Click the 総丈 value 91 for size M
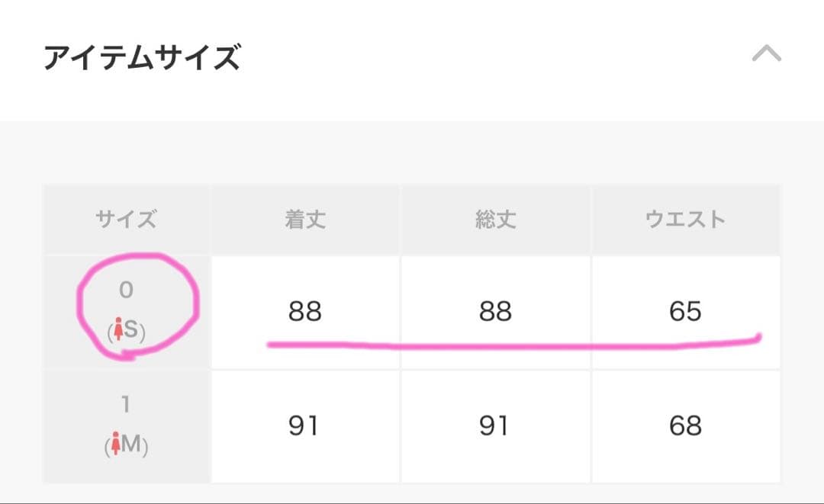 coord(494,425)
